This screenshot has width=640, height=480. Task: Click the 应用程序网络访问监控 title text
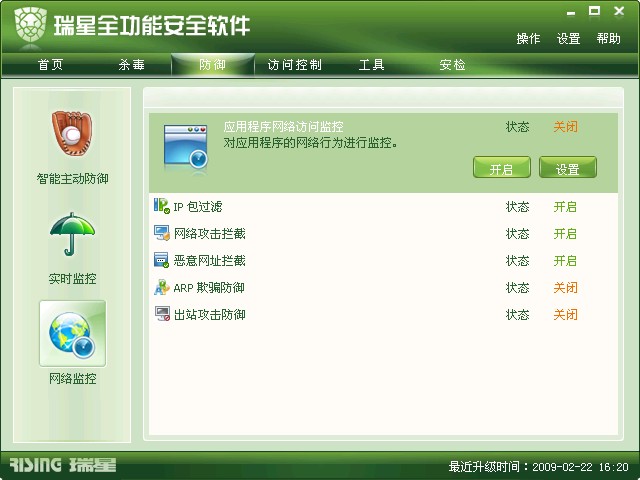coord(283,127)
